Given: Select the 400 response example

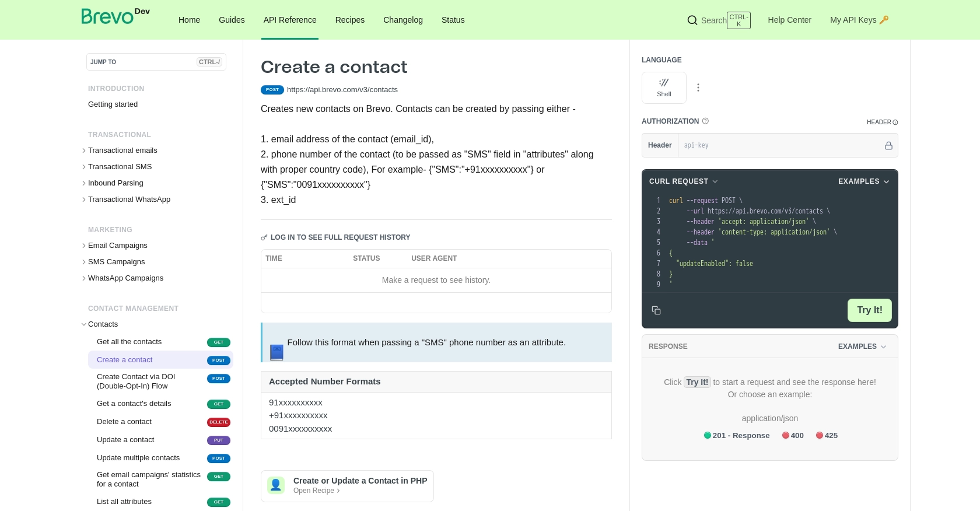Looking at the screenshot, I should [x=793, y=435].
